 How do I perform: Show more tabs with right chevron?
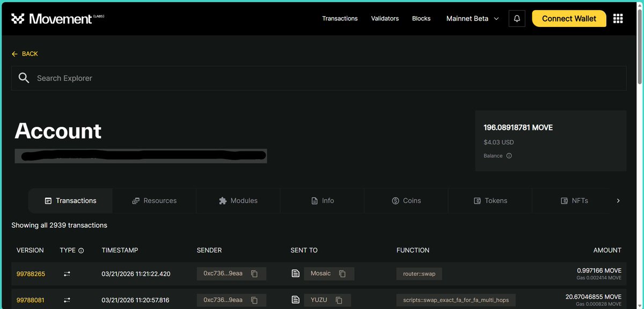point(618,200)
